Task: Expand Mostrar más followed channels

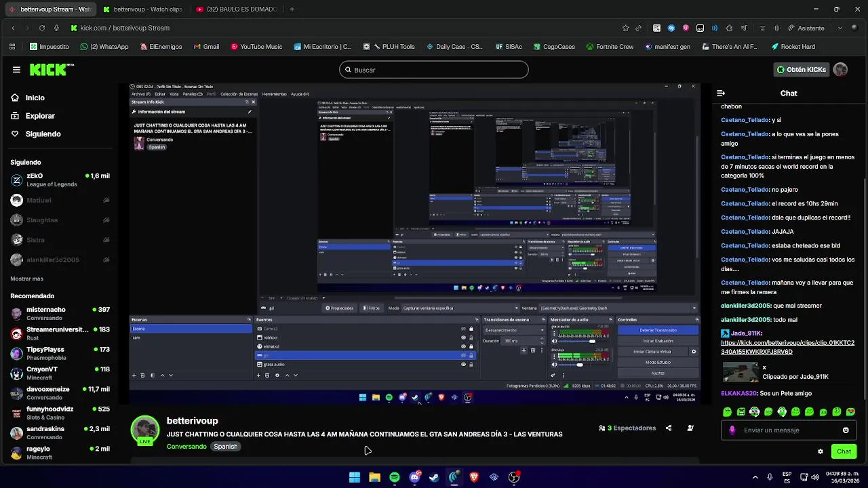Action: (26, 279)
